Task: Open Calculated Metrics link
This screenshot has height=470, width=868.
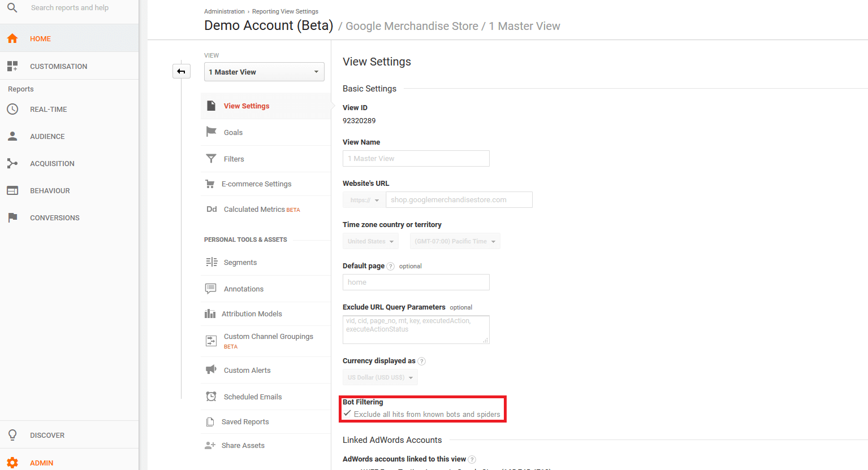Action: pyautogui.click(x=254, y=209)
